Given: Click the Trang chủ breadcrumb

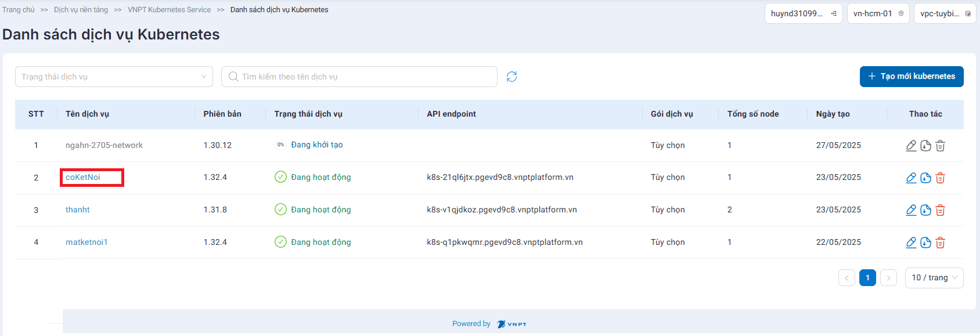Looking at the screenshot, I should coord(19,10).
